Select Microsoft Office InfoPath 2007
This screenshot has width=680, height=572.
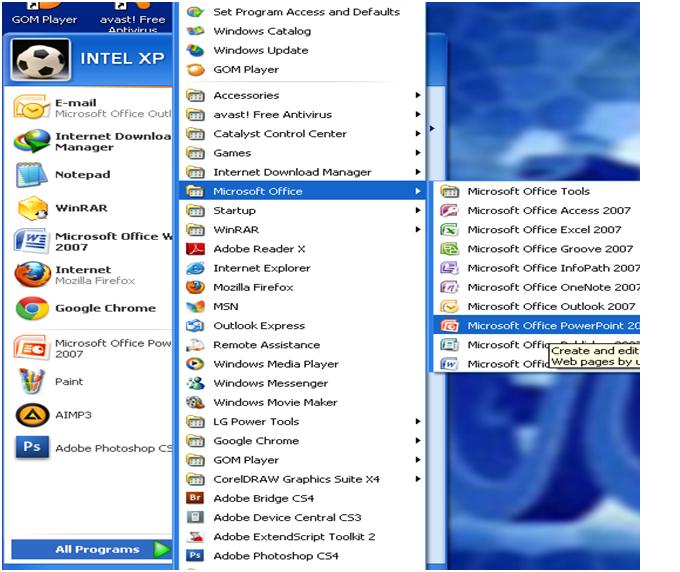(537, 268)
